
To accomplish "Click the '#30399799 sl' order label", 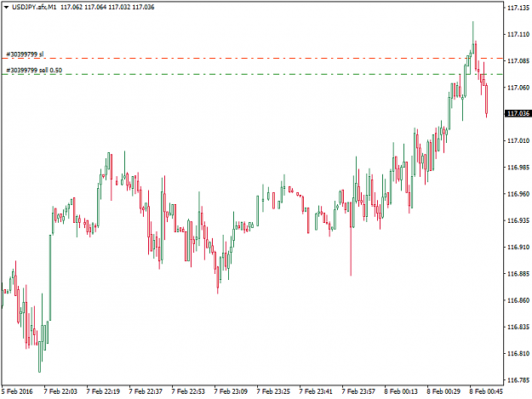I will (x=25, y=54).
